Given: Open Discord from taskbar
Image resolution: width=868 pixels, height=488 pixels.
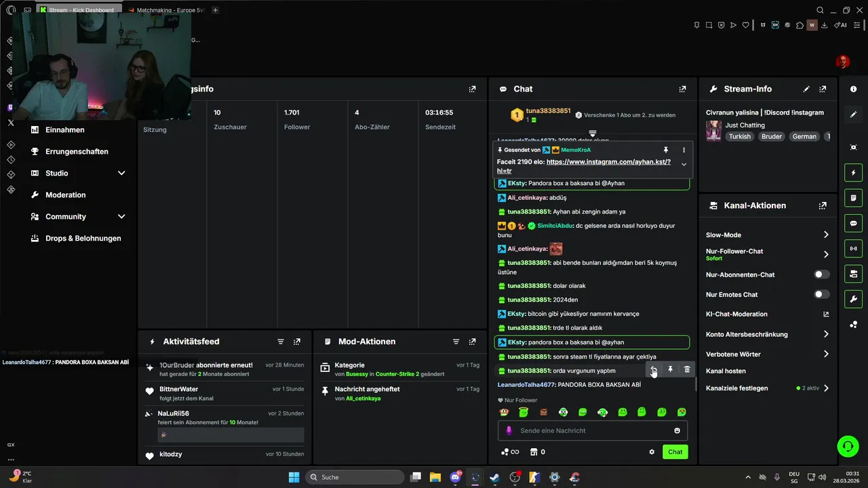Looking at the screenshot, I should click(455, 477).
